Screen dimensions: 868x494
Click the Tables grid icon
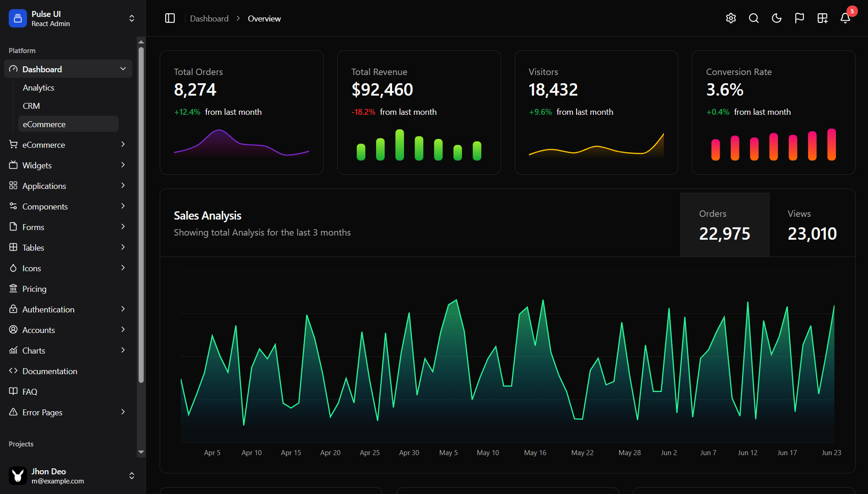pos(13,247)
